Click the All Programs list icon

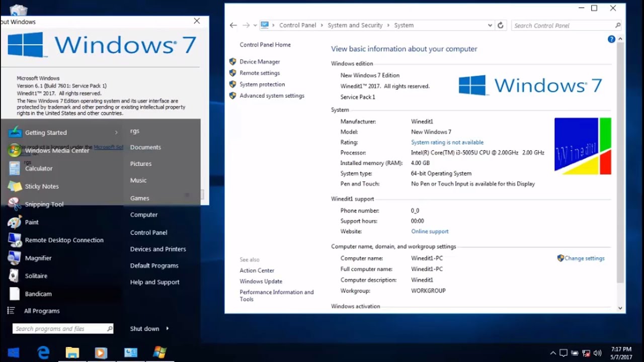[x=11, y=311]
